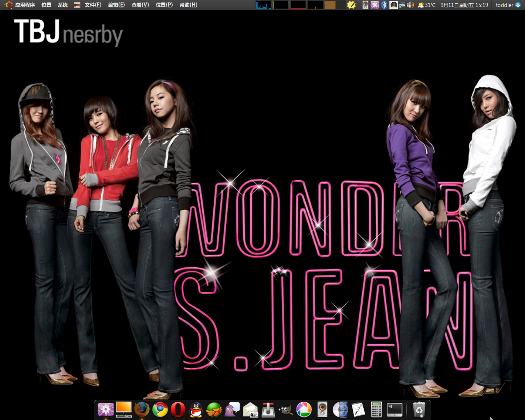The image size is (525, 420).
Task: Open the notepad text editor icon
Action: tap(358, 409)
